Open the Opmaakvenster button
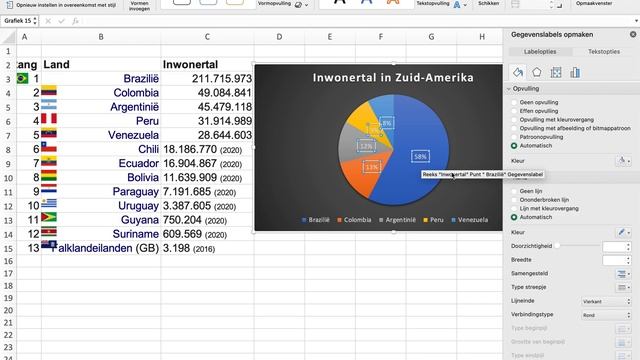 [594, 3]
